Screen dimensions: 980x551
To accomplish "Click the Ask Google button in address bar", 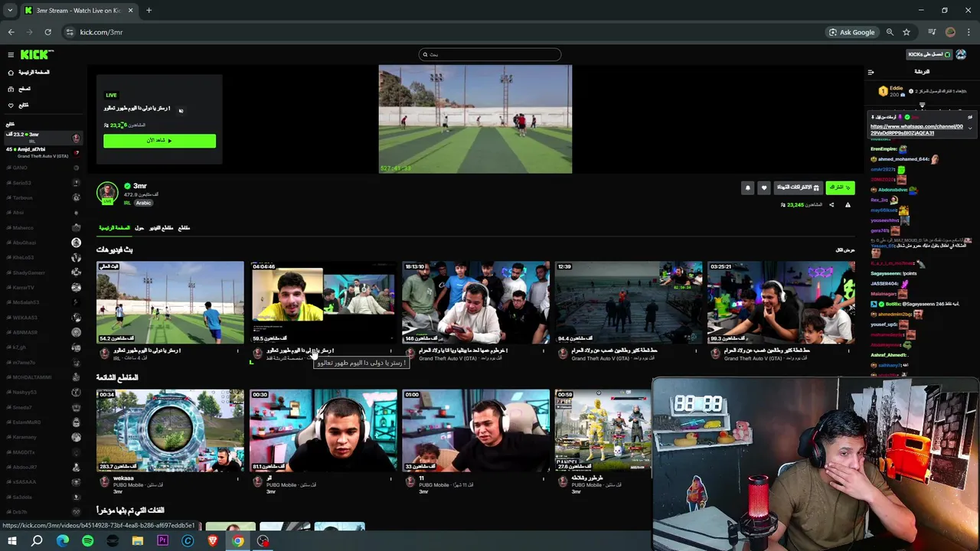I will [x=851, y=32].
